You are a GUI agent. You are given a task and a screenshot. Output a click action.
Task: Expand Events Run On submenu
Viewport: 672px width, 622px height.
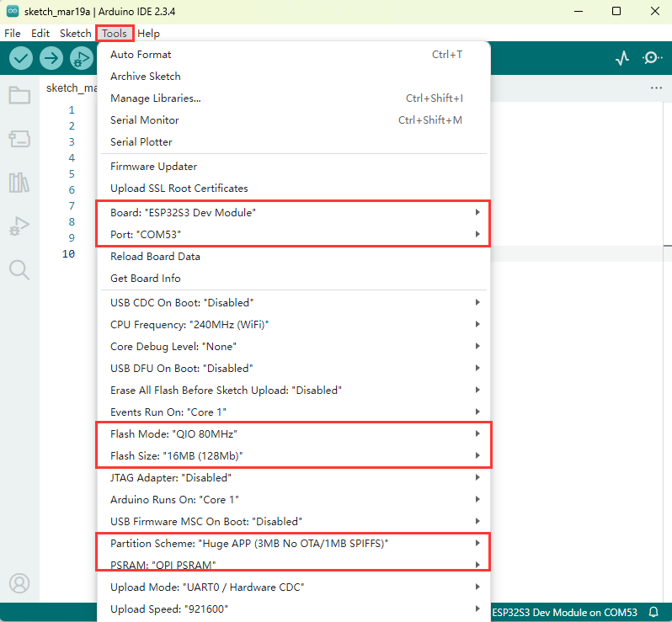click(294, 412)
